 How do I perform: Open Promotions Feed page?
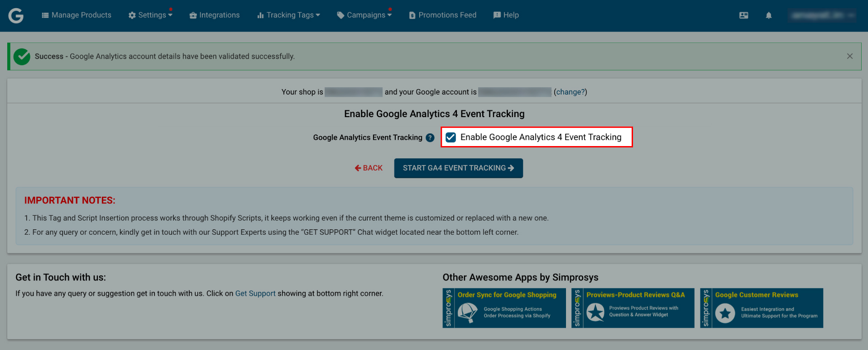442,15
